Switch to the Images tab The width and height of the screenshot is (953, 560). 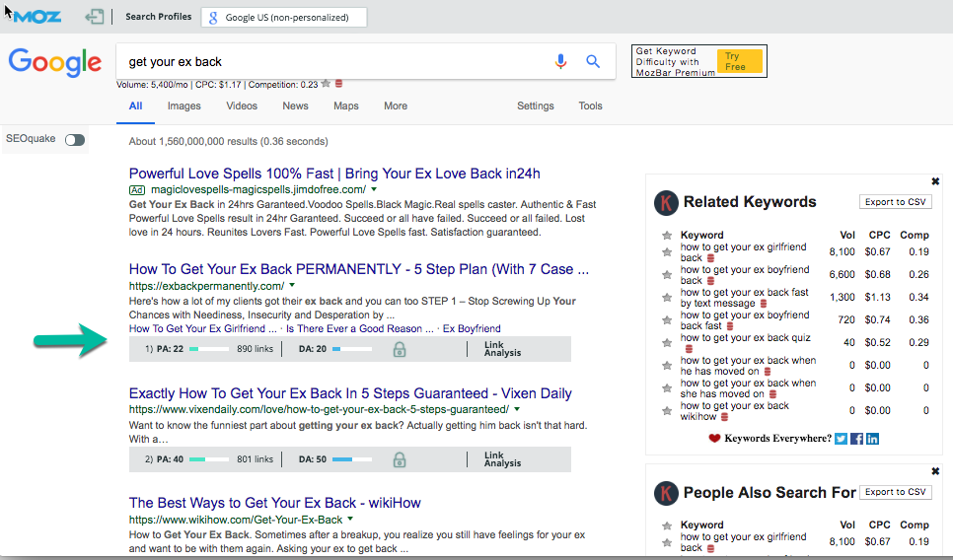click(184, 105)
